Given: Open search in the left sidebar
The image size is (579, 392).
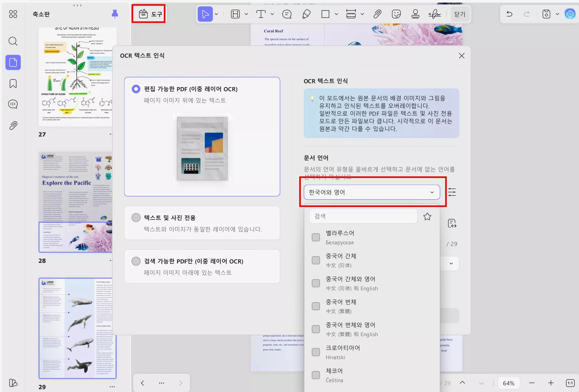Looking at the screenshot, I should point(13,41).
